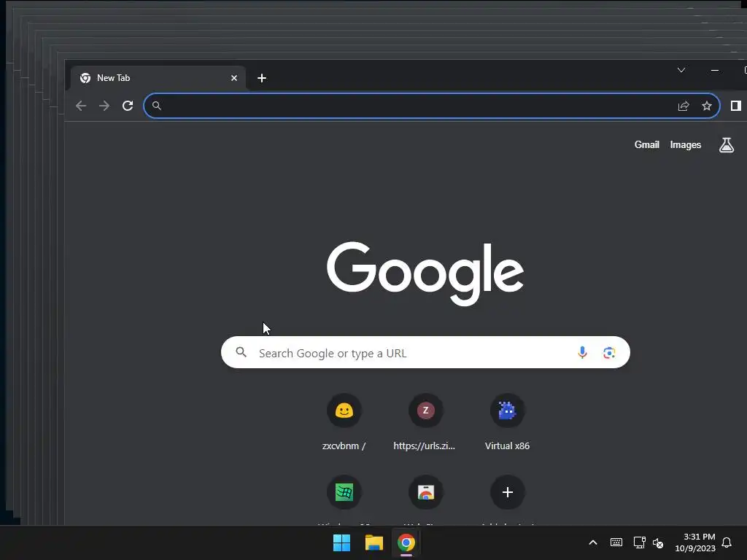Viewport: 747px width, 560px height.
Task: Show hidden tray icons chevron
Action: coord(593,542)
